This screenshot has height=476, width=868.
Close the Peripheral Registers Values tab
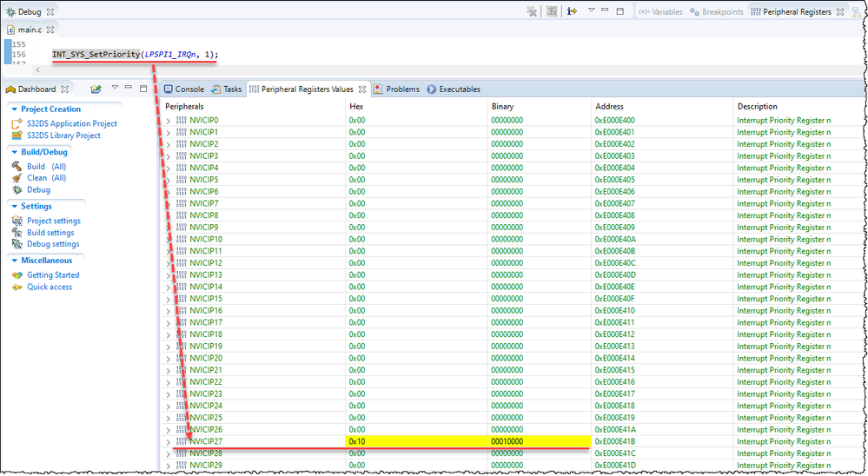pyautogui.click(x=362, y=89)
